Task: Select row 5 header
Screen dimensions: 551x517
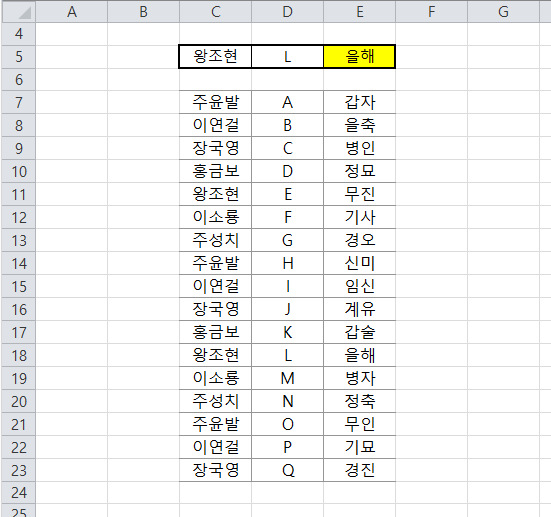Action: (x=19, y=57)
